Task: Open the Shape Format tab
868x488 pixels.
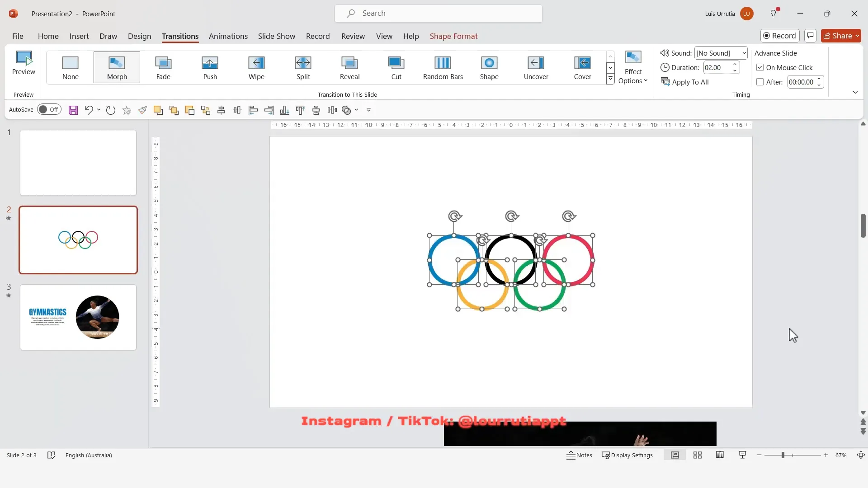Action: [453, 36]
